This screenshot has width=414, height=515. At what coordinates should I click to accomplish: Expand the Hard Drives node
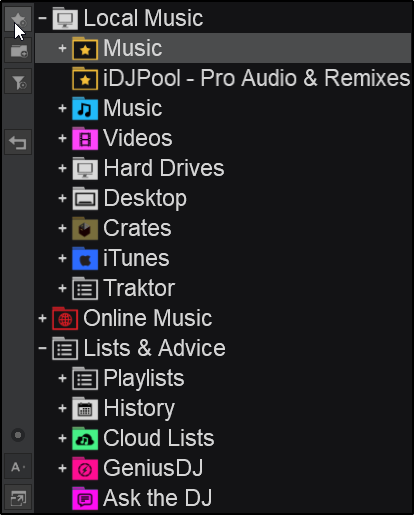[62, 168]
